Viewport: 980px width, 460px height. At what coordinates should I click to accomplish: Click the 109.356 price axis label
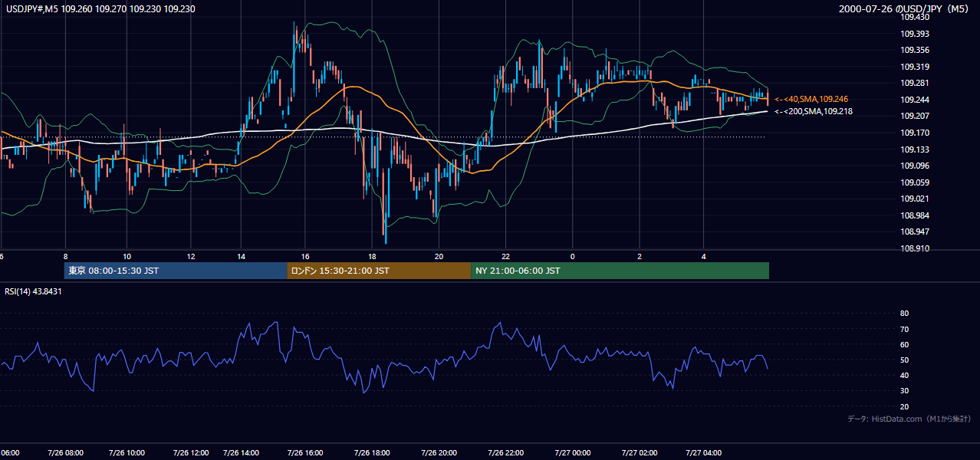pos(915,51)
